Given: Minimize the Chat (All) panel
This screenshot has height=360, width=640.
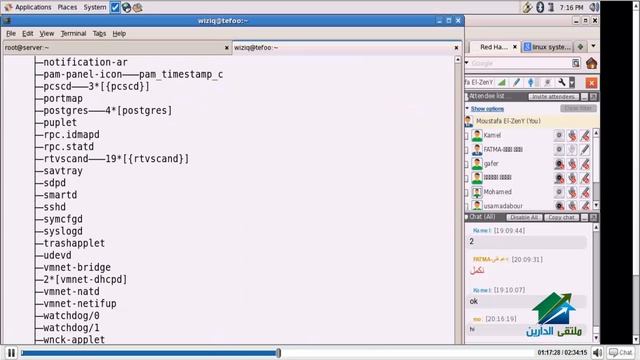Looking at the screenshot, I should point(585,218).
